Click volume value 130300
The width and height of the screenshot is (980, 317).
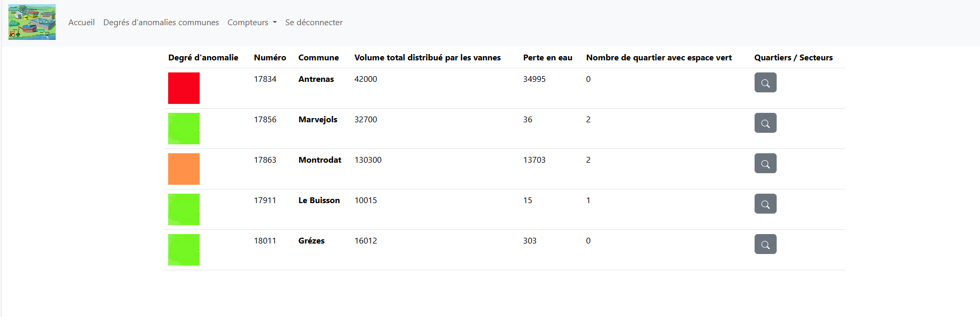[x=368, y=160]
